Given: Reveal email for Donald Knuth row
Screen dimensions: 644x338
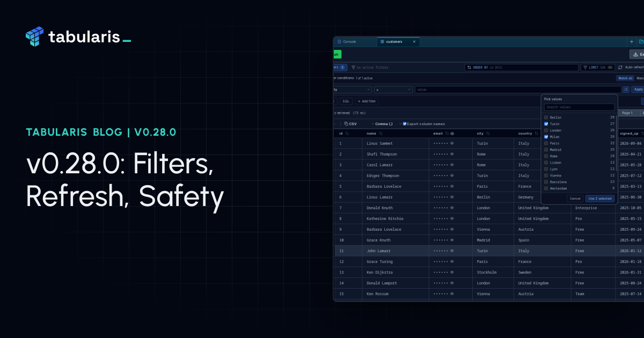Looking at the screenshot, I should pyautogui.click(x=452, y=208).
